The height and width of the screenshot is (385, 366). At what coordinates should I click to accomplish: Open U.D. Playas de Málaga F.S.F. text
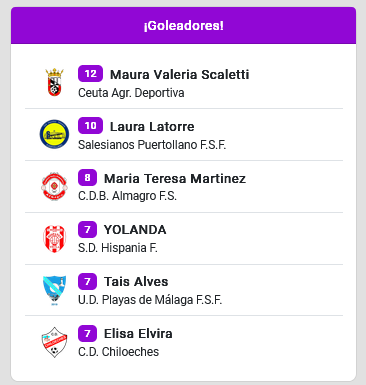coord(150,300)
